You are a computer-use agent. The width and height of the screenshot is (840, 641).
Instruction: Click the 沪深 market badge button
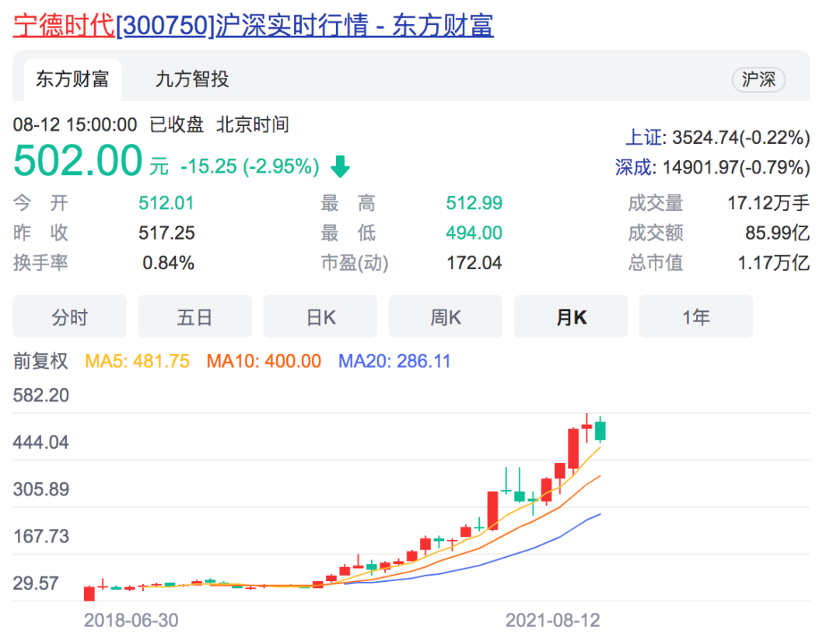pos(758,80)
